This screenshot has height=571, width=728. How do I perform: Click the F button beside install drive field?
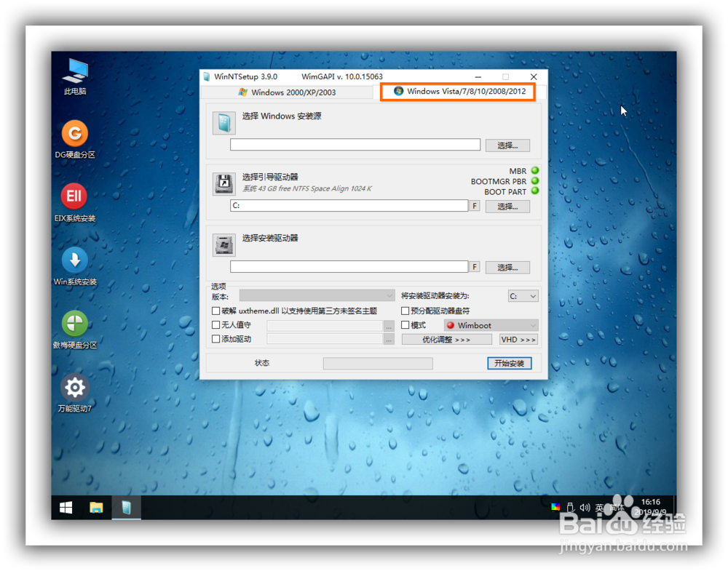475,267
